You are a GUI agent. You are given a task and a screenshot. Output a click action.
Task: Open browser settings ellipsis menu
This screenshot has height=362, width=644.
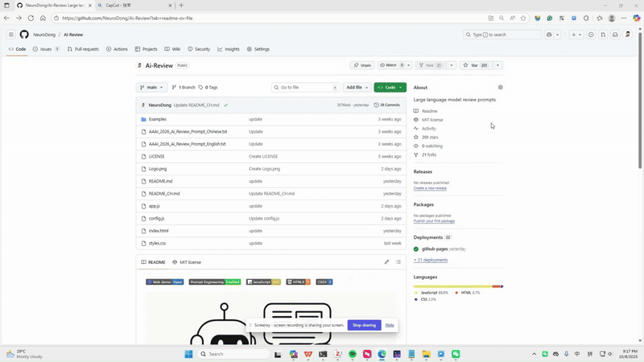(624, 18)
